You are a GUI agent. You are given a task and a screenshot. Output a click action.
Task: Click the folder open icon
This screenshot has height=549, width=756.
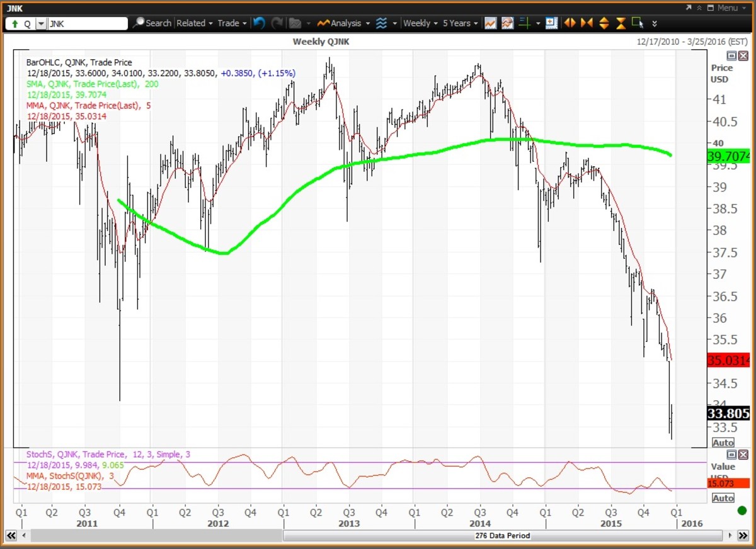(295, 23)
